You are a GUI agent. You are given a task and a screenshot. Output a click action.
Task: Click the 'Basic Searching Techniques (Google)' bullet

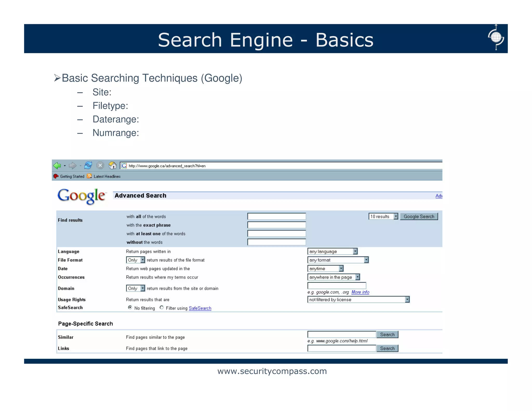[x=152, y=78]
